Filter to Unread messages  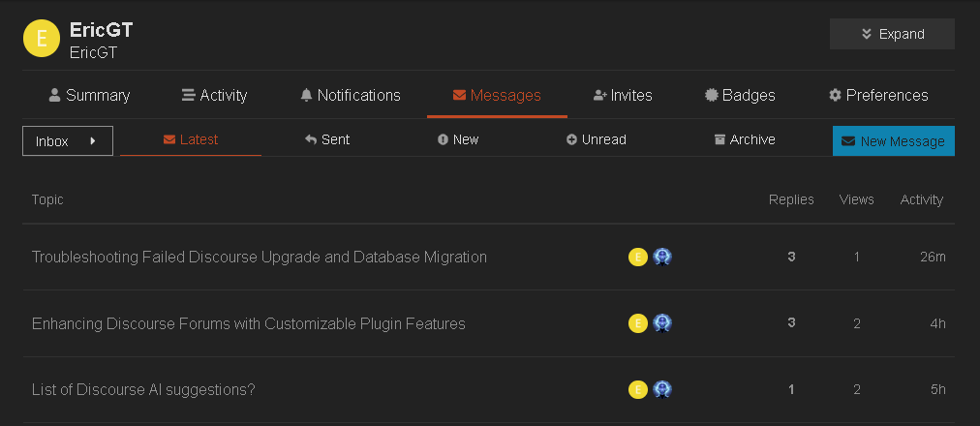point(597,139)
